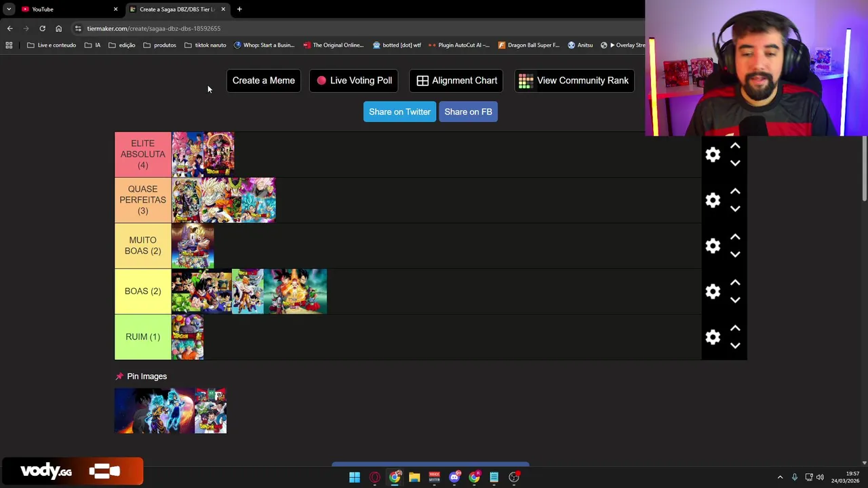868x488 pixels.
Task: Move MUITO BOAS row down
Action: click(735, 254)
